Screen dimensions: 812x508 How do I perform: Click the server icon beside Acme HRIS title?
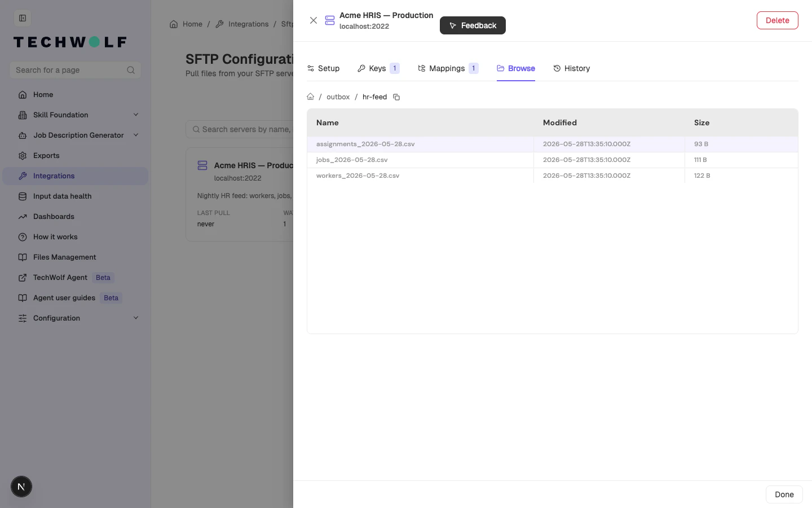tap(330, 20)
